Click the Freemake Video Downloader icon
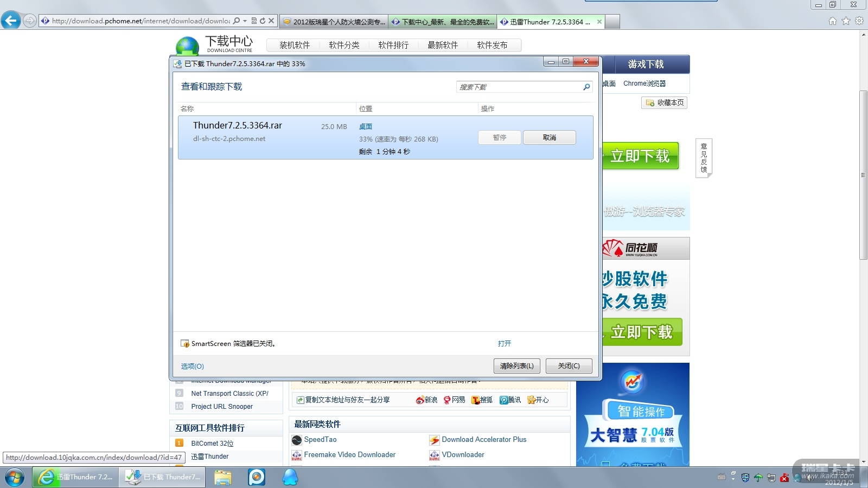Screen dimensions: 868x488 point(297,455)
